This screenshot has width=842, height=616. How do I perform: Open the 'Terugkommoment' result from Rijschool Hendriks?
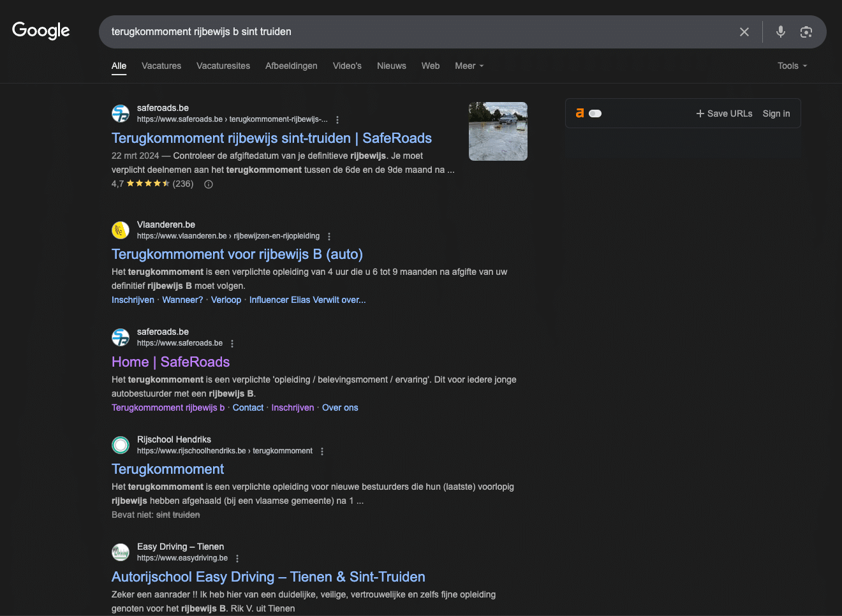[168, 469]
